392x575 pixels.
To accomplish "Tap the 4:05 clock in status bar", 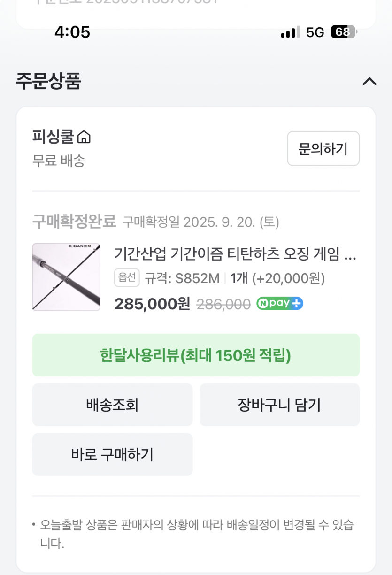I will [x=72, y=32].
